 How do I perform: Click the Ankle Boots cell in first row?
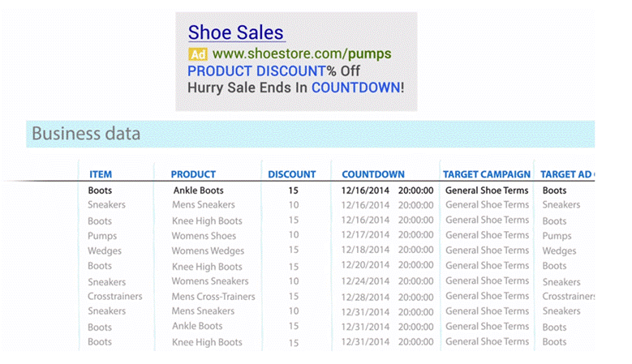tap(198, 191)
